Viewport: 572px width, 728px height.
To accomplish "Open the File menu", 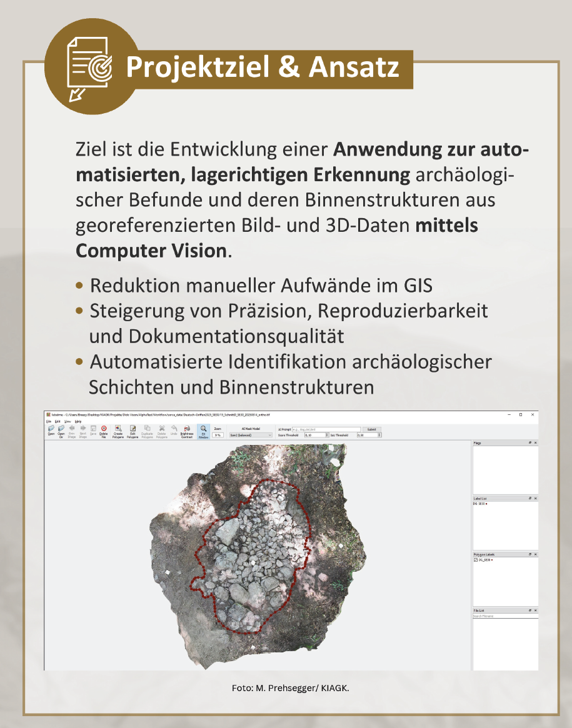I will pyautogui.click(x=49, y=422).
